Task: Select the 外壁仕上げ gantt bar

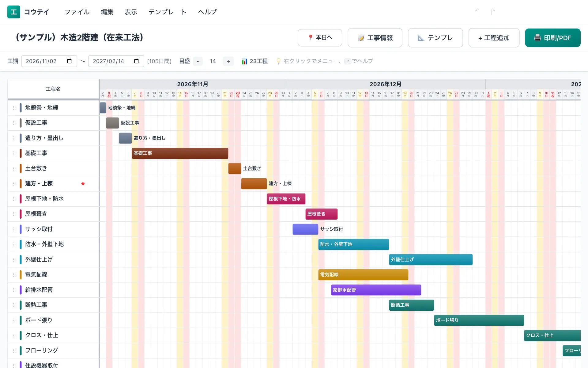Action: click(x=431, y=259)
